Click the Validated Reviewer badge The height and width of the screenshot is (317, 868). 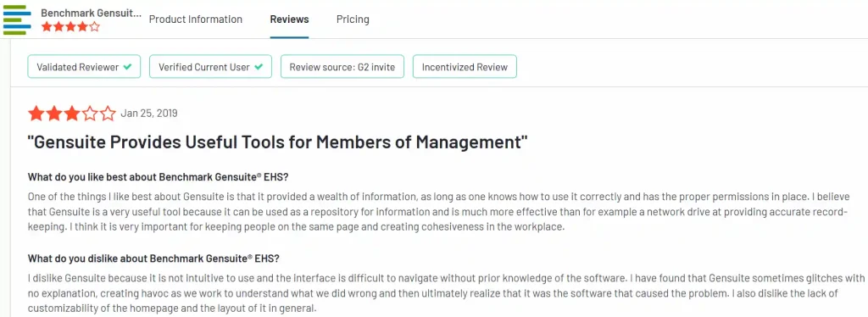coord(84,67)
